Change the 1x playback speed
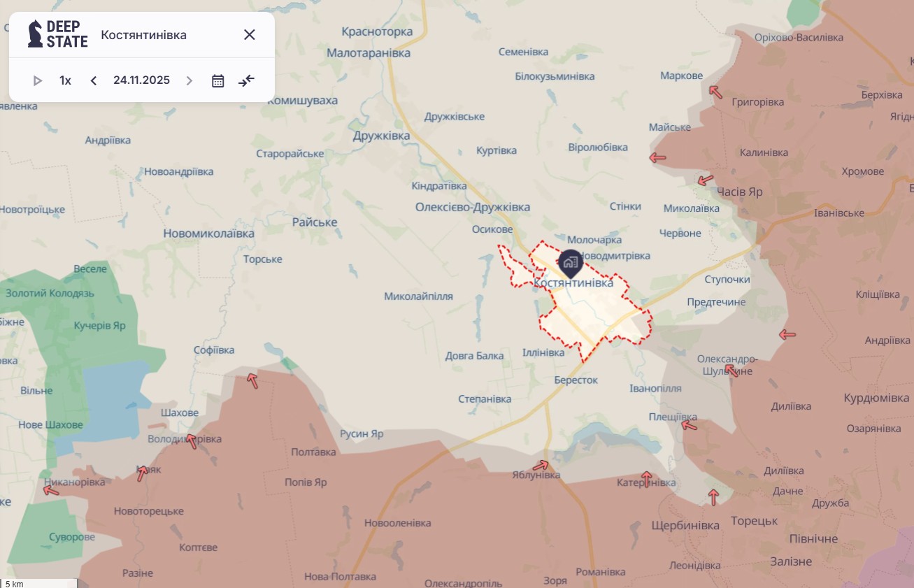Viewport: 914px width, 588px height. coord(65,80)
